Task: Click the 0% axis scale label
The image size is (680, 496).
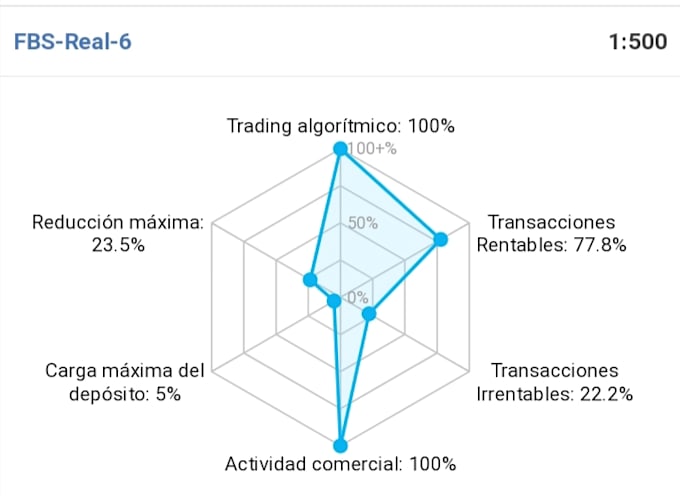Action: pos(358,297)
